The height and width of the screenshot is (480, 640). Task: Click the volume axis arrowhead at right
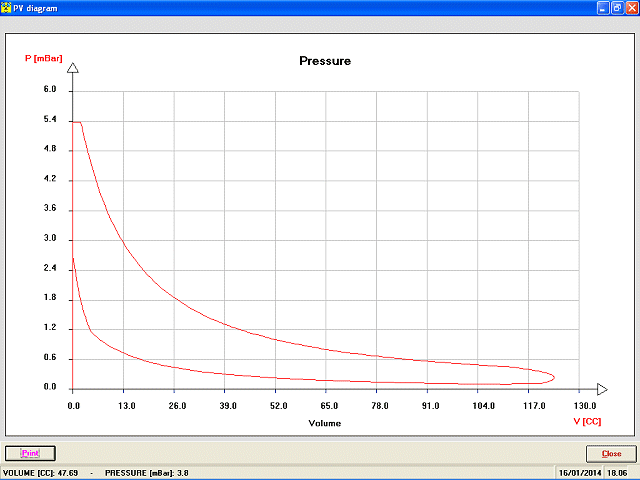(x=602, y=389)
